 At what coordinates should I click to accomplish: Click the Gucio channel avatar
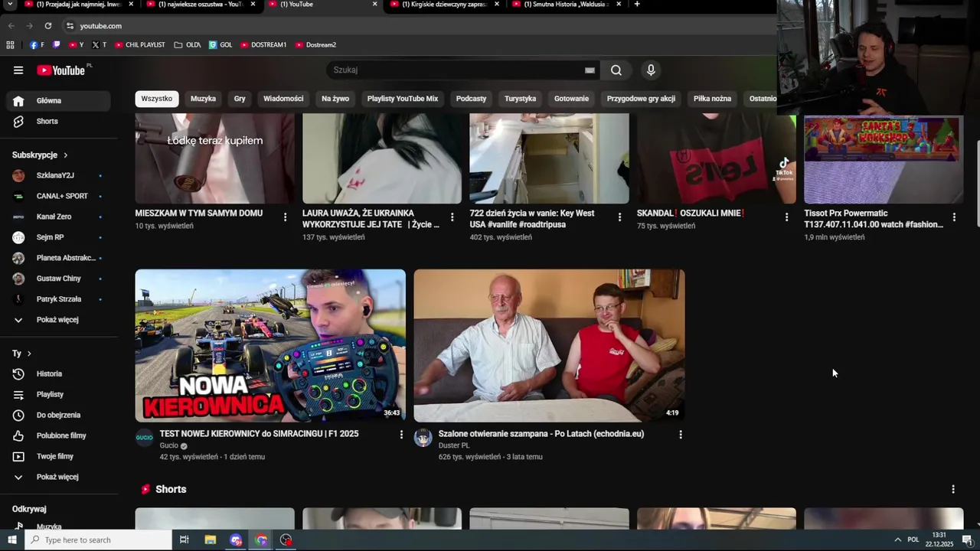144,438
